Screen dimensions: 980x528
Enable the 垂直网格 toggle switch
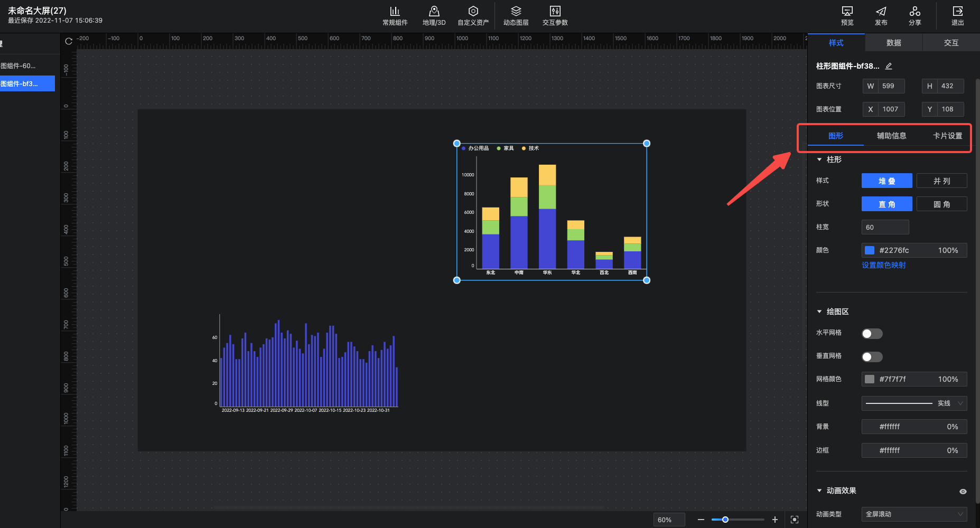point(872,357)
